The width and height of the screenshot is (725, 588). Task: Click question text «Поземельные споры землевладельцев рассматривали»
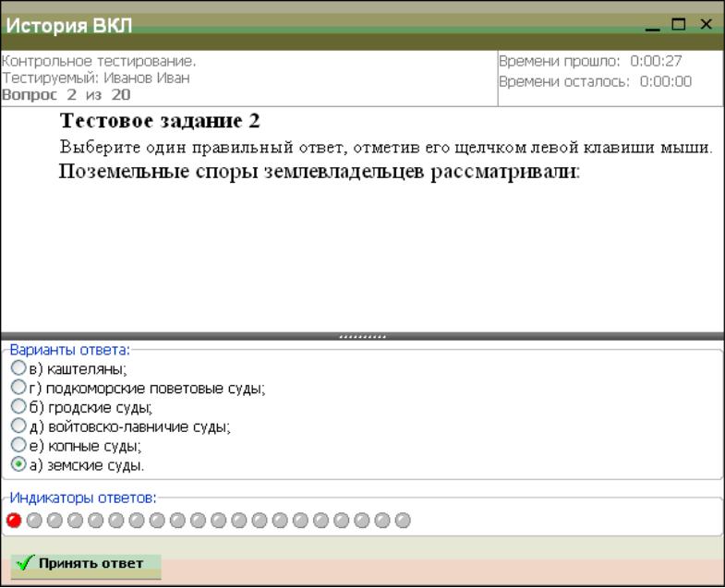320,172
